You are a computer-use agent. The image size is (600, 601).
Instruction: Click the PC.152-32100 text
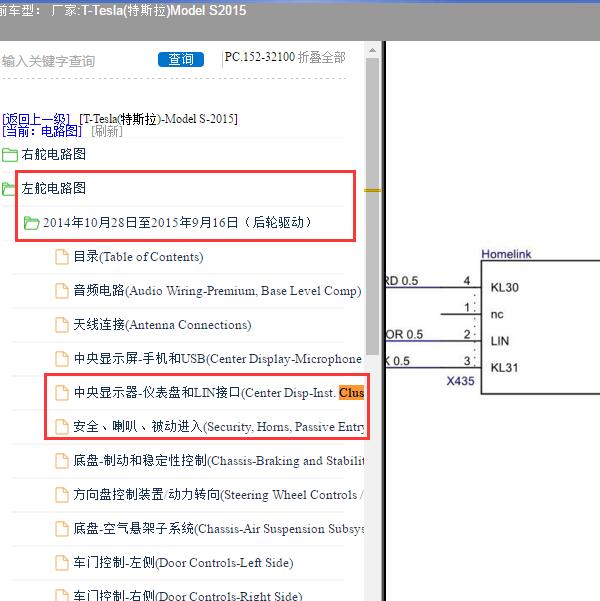[x=260, y=57]
